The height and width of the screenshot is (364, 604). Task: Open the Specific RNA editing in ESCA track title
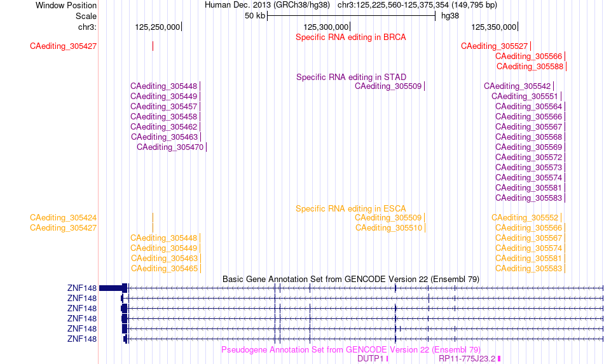(x=350, y=209)
